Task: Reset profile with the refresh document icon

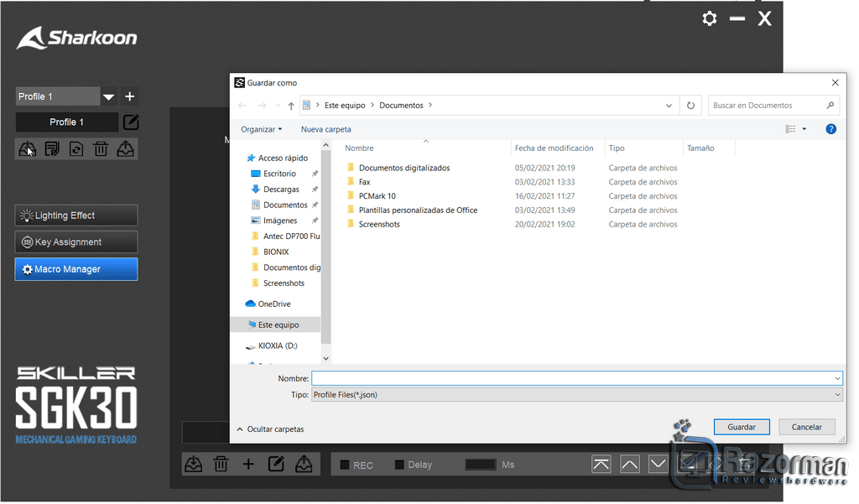Action: (x=76, y=149)
